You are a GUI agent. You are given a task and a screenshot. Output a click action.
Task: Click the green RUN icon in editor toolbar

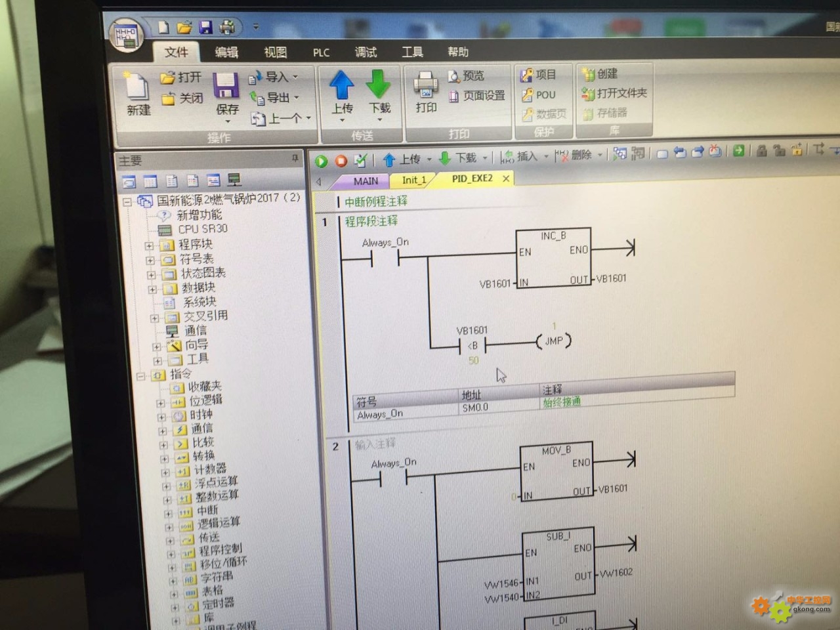(321, 161)
